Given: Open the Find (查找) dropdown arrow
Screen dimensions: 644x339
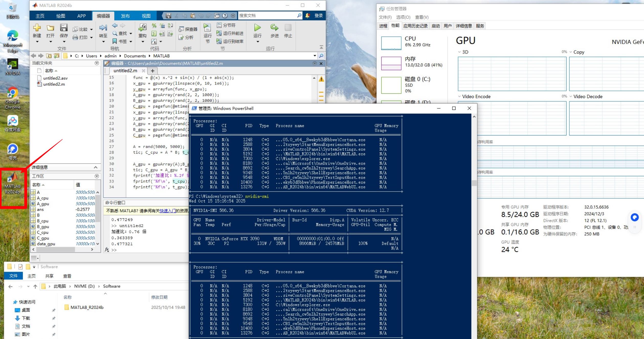Looking at the screenshot, I should [131, 33].
